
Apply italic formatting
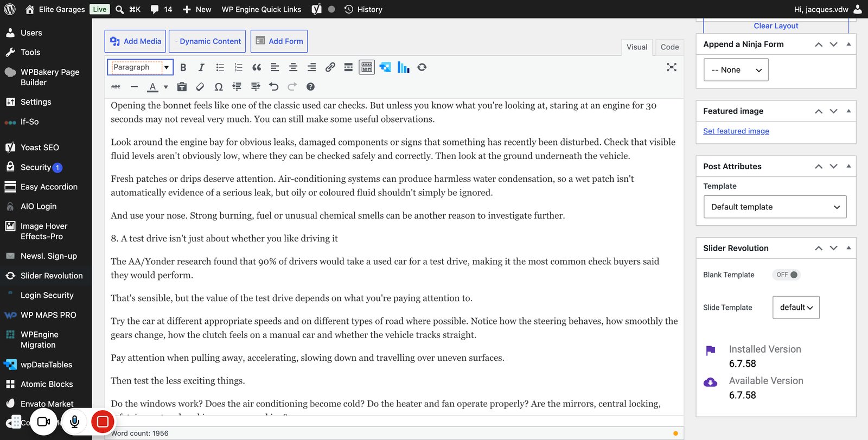tap(201, 67)
